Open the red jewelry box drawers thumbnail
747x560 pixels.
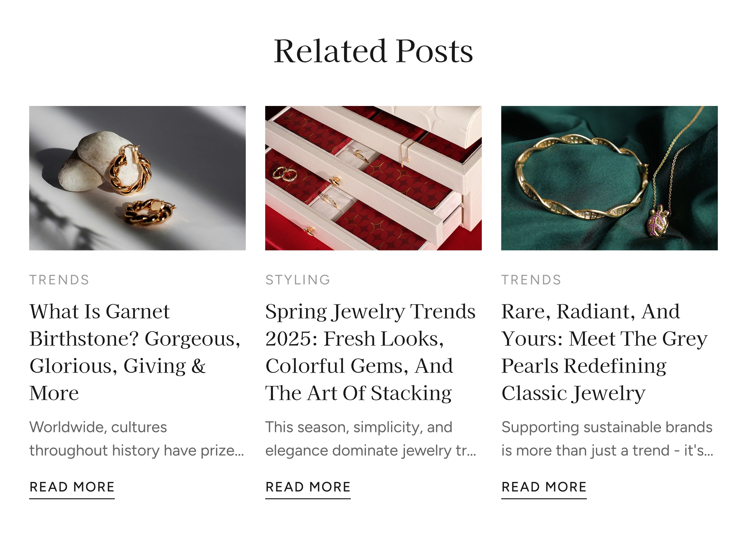coord(373,178)
